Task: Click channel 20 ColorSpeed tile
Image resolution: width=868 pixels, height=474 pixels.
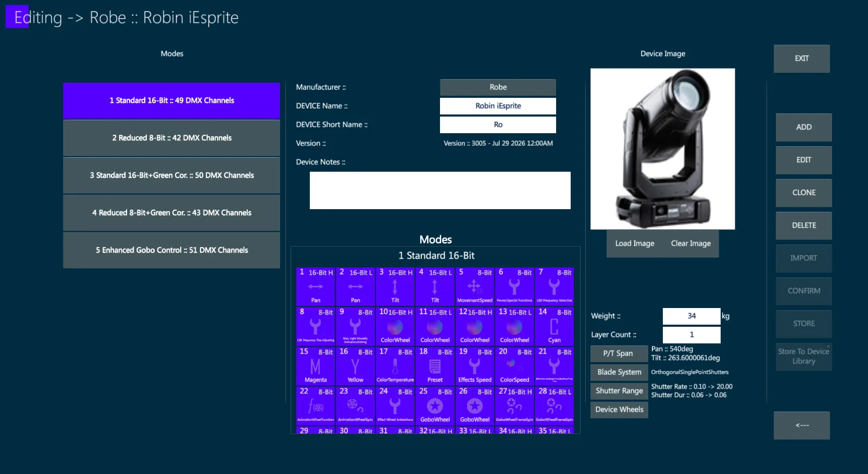Action: 514,366
